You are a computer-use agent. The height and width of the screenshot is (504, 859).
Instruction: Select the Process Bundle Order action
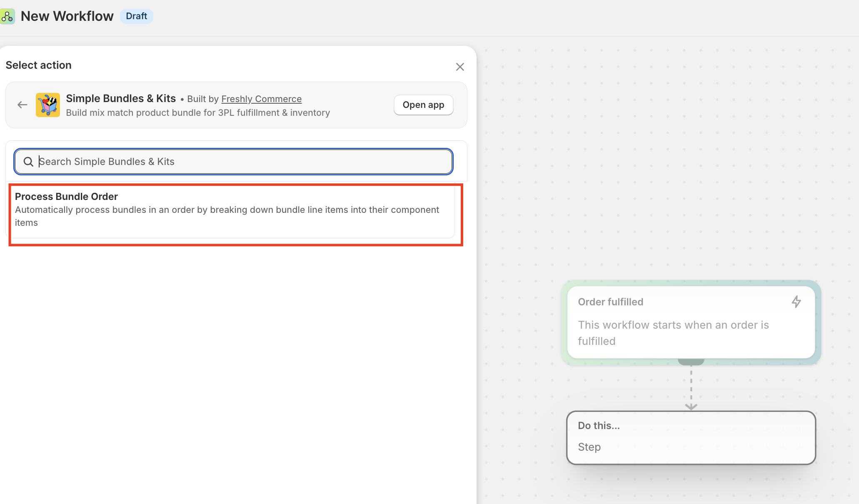click(67, 197)
